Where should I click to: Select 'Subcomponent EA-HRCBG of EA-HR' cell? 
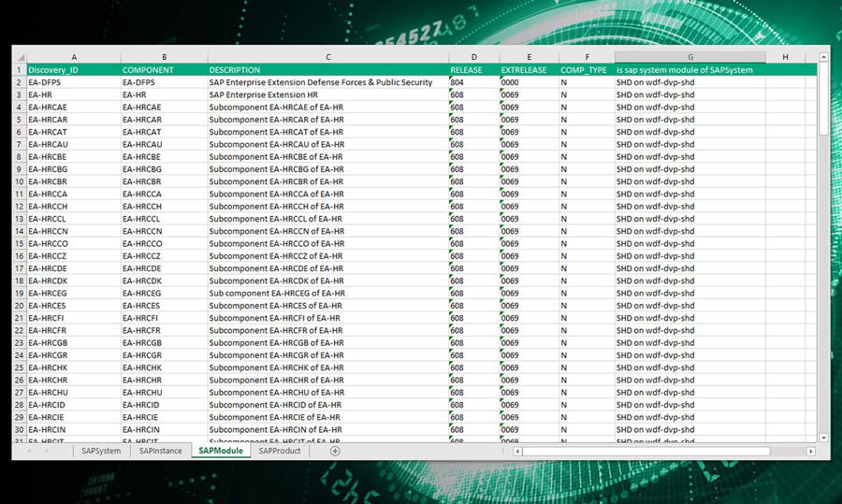[x=328, y=169]
